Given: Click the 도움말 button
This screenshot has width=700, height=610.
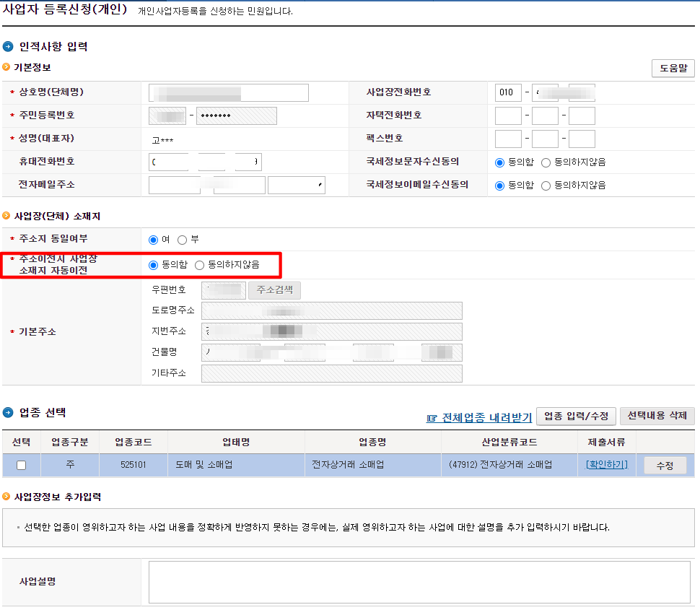Looking at the screenshot, I should tap(673, 69).
